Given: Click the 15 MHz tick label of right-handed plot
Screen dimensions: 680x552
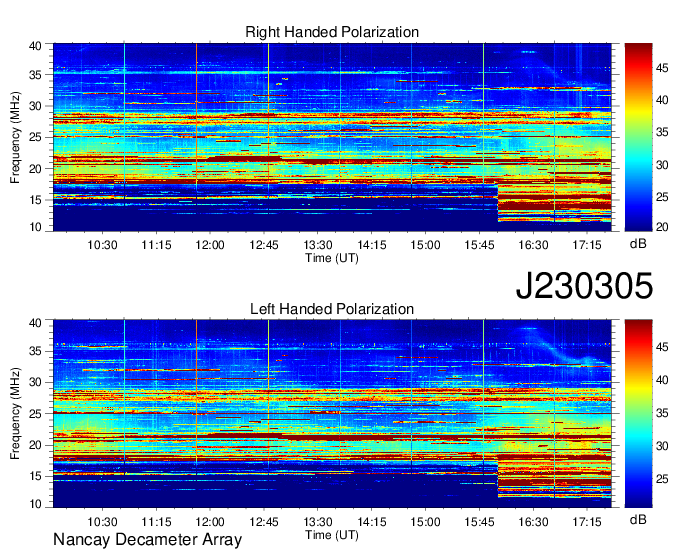Looking at the screenshot, I should point(35,200).
